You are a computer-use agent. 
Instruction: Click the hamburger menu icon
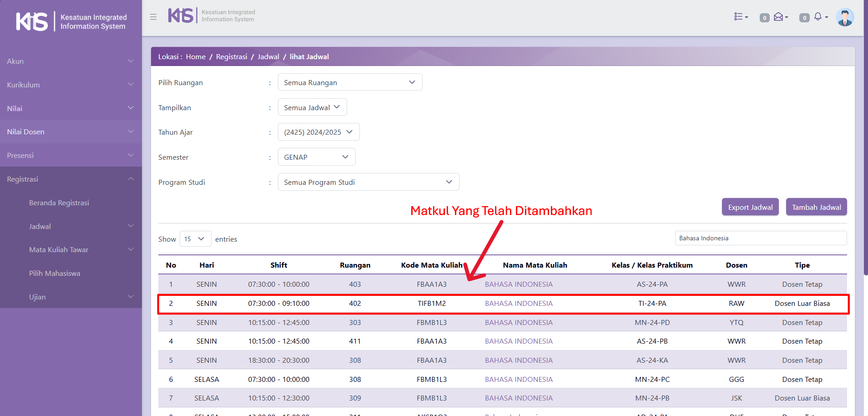[x=153, y=17]
